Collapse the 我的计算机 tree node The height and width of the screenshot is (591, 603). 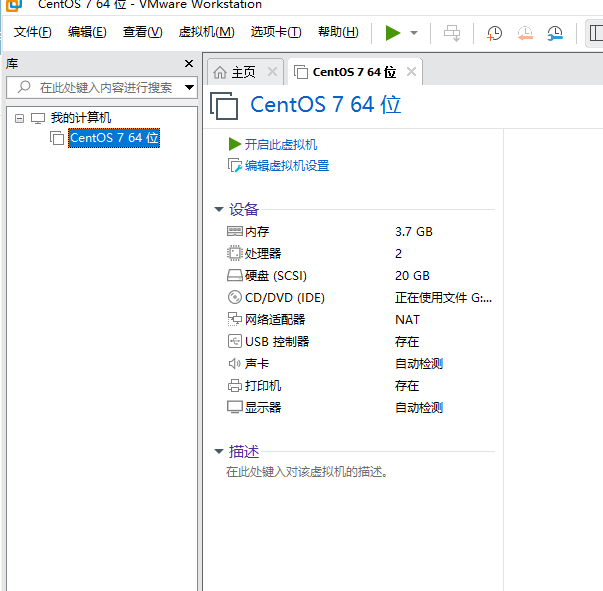(x=19, y=118)
